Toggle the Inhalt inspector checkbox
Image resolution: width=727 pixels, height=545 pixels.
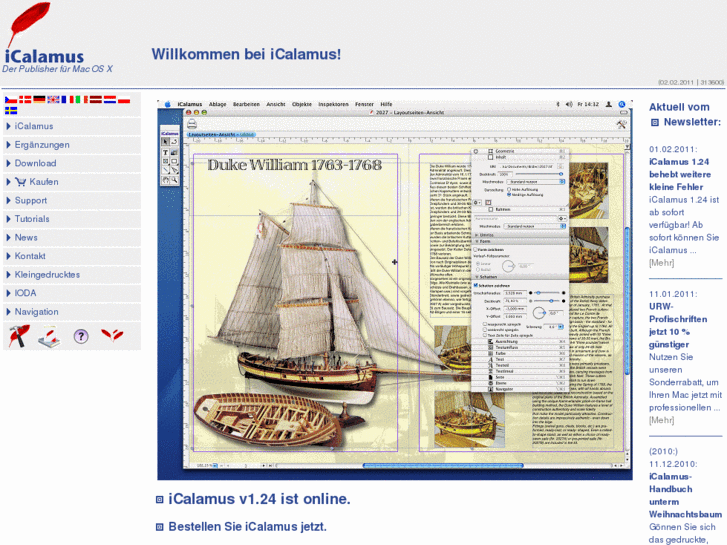pyautogui.click(x=491, y=157)
